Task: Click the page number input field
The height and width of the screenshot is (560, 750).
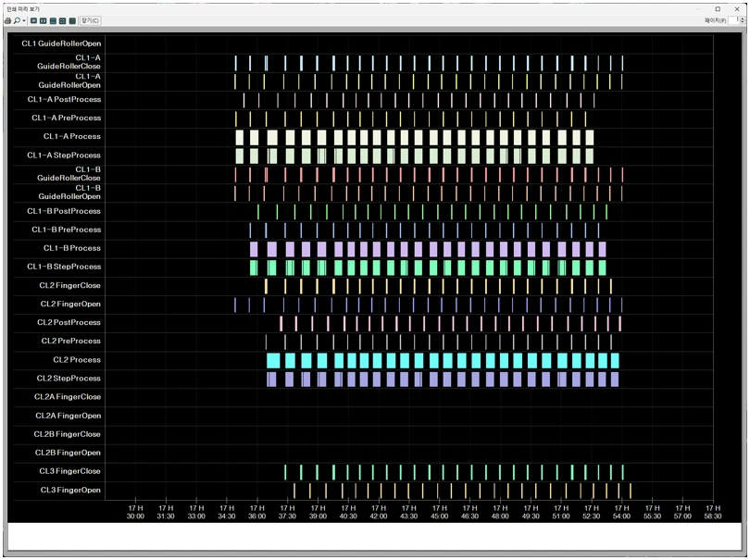Action: (733, 20)
